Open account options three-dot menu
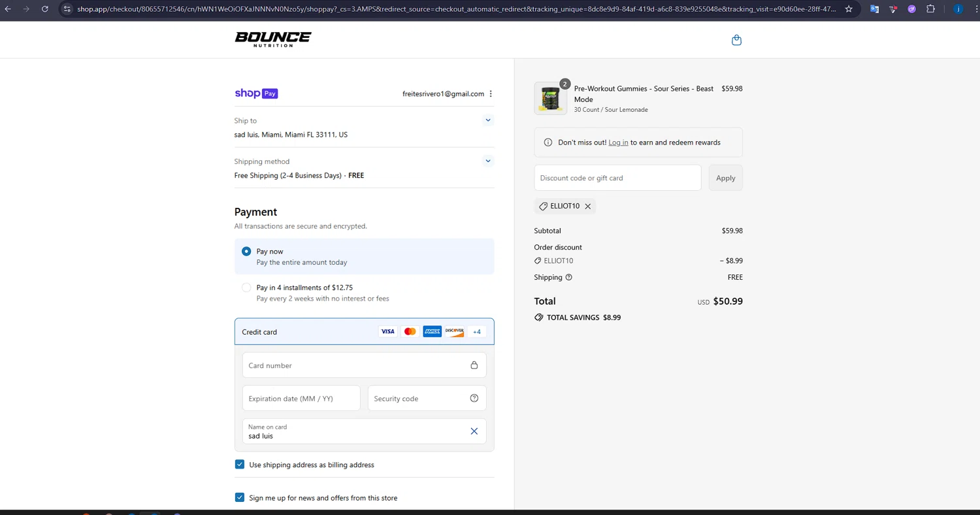The height and width of the screenshot is (515, 980). [x=491, y=93]
